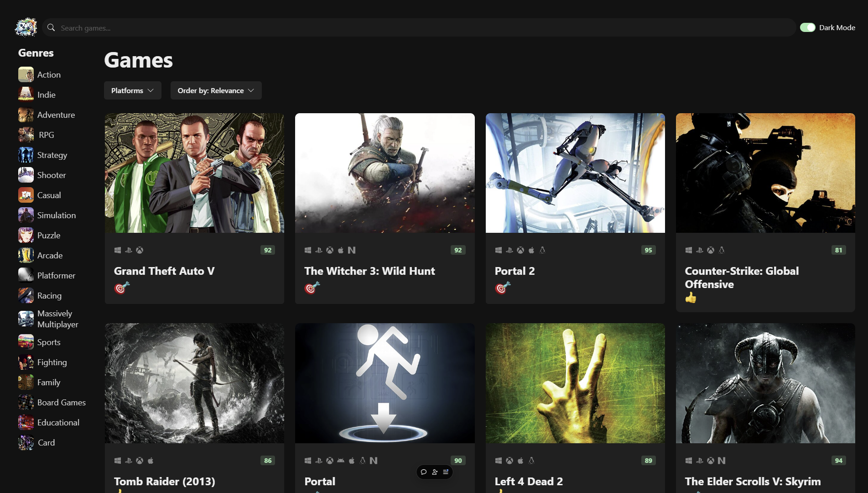Click the magnifier icon in the search bar
This screenshot has height=493, width=868.
(x=51, y=27)
